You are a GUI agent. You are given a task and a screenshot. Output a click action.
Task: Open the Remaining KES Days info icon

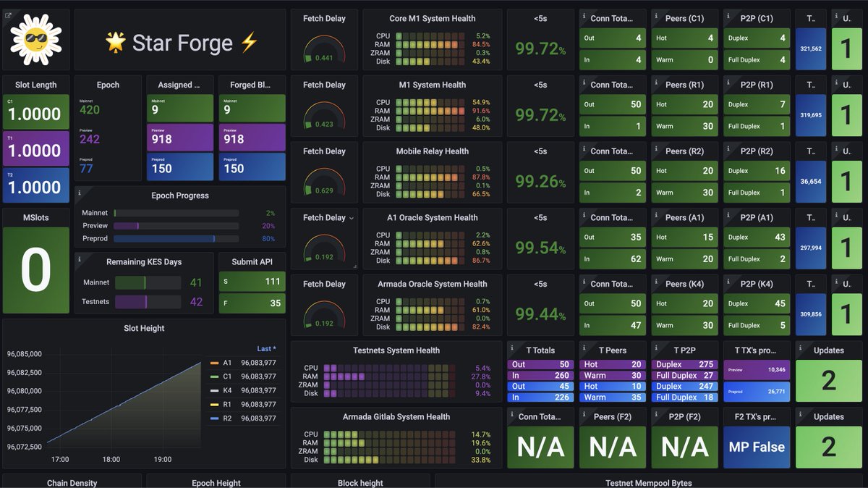tap(79, 260)
